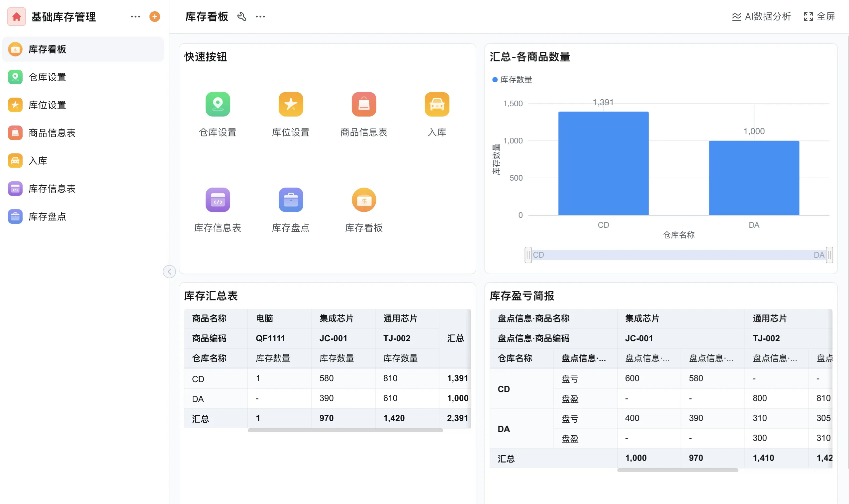This screenshot has height=504, width=849.
Task: Click the orange plus button to add a table
Action: 154,16
